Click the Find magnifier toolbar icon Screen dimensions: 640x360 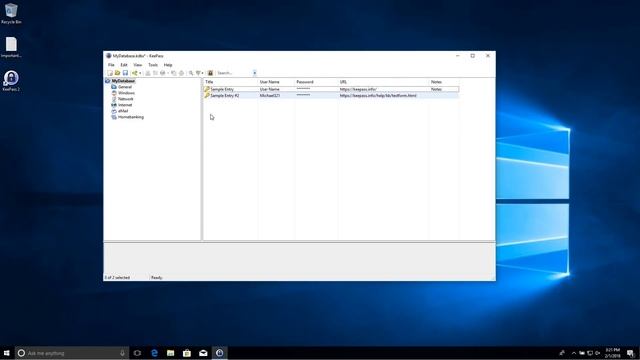click(191, 73)
